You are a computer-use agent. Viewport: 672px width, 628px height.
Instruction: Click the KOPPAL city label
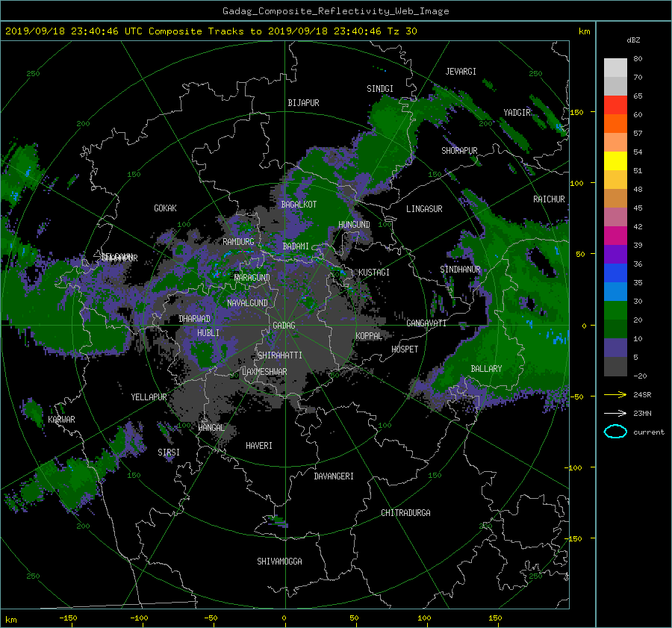(x=369, y=336)
